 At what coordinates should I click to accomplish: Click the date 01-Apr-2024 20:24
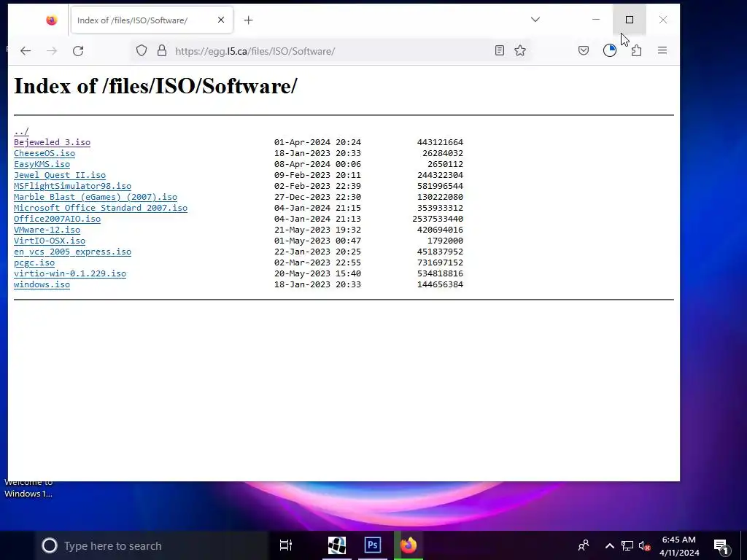tap(317, 142)
